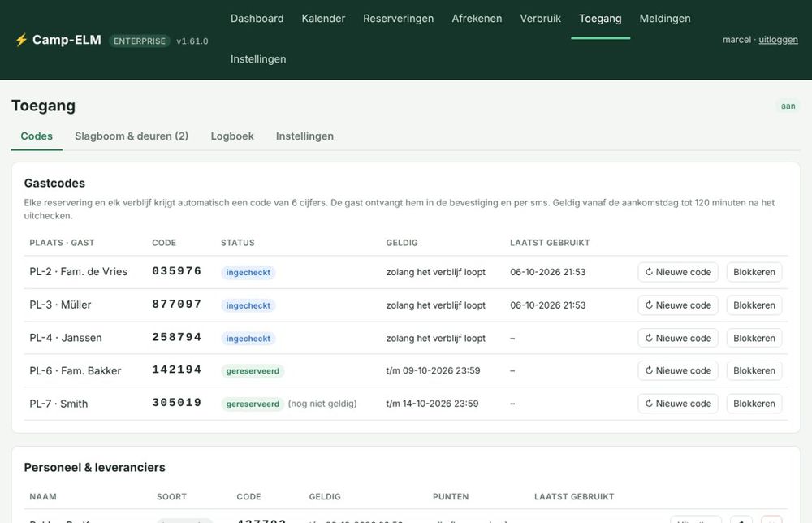Viewport: 812px width, 523px height.
Task: Select 'PL-7 · Smith' row label
Action: (x=58, y=404)
